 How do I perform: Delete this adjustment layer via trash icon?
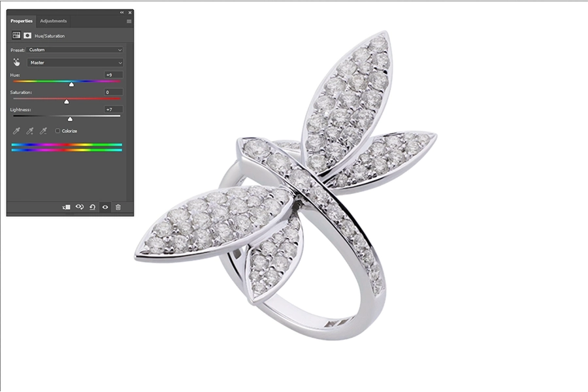[x=118, y=206]
